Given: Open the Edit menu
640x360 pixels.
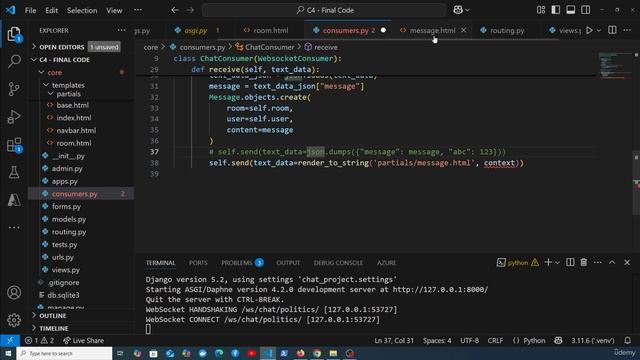Looking at the screenshot, I should click(x=51, y=10).
